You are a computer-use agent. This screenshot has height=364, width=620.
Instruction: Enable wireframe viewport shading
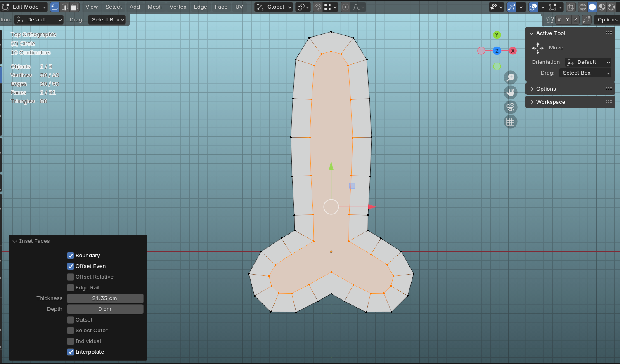pos(582,7)
